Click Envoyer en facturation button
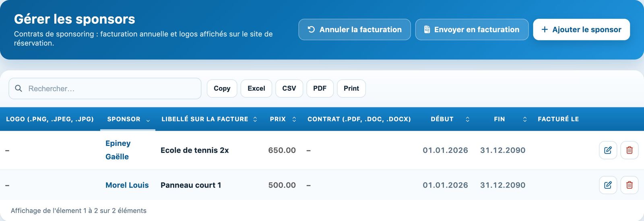The image size is (644, 221). point(472,29)
